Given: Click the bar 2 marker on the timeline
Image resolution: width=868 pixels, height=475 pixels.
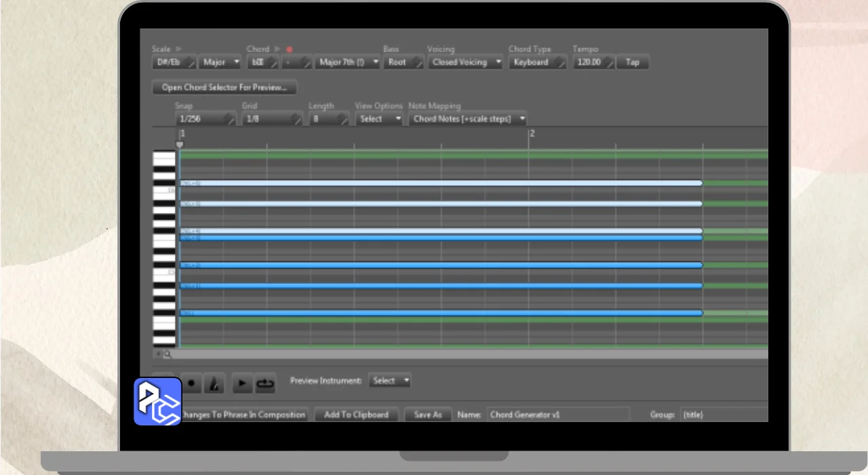Looking at the screenshot, I should (x=532, y=134).
